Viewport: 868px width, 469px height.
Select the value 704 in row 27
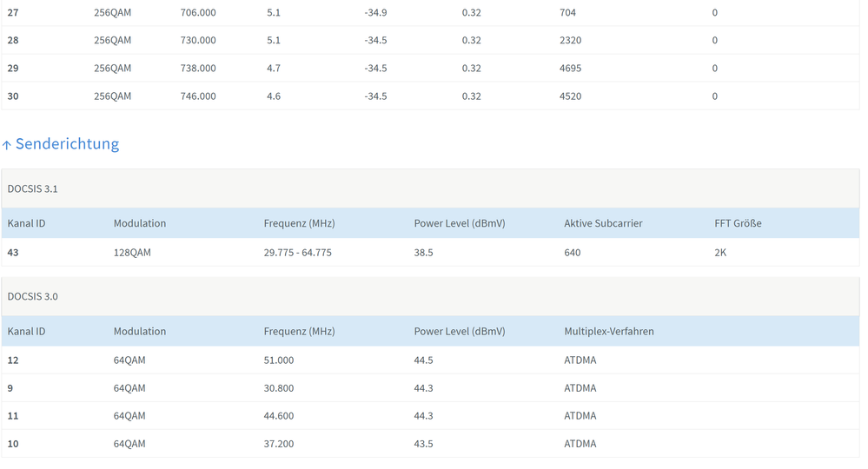pyautogui.click(x=568, y=13)
